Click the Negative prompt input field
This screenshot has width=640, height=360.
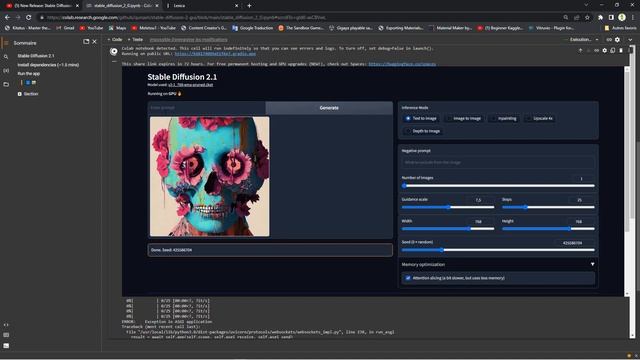[498, 162]
